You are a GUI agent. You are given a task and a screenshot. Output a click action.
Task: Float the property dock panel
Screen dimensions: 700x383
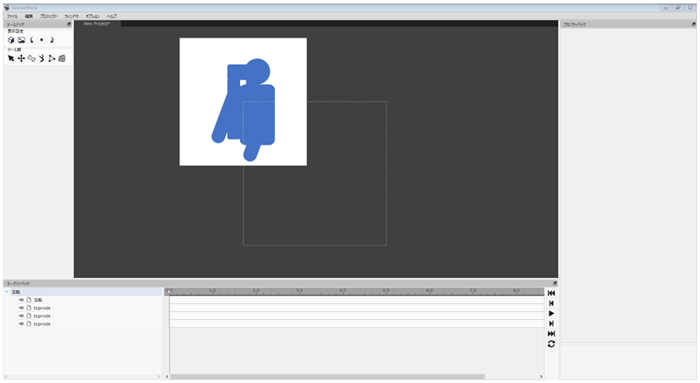(693, 25)
